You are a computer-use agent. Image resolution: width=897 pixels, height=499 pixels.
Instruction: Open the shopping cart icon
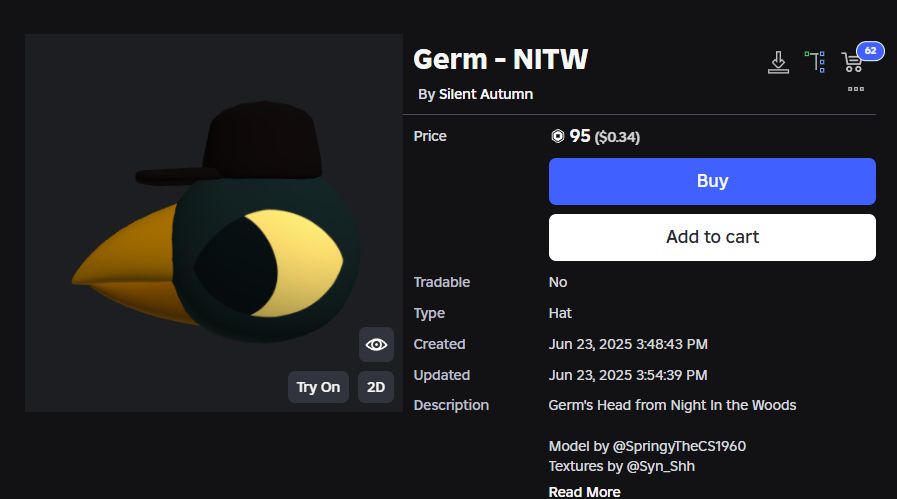point(852,62)
